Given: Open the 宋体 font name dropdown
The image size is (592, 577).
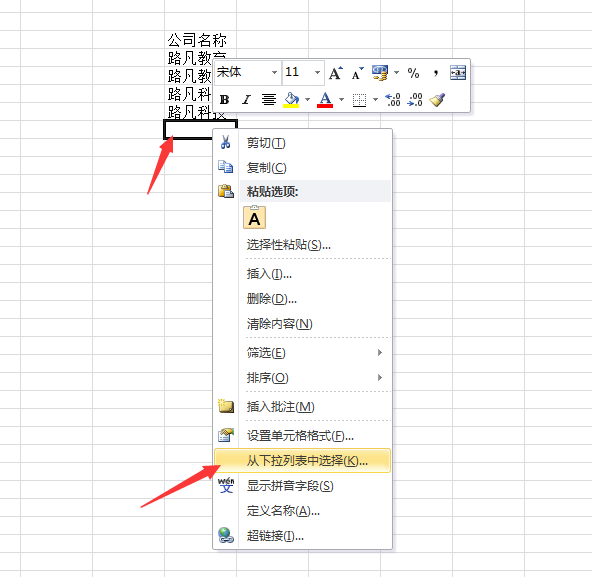Looking at the screenshot, I should point(274,73).
